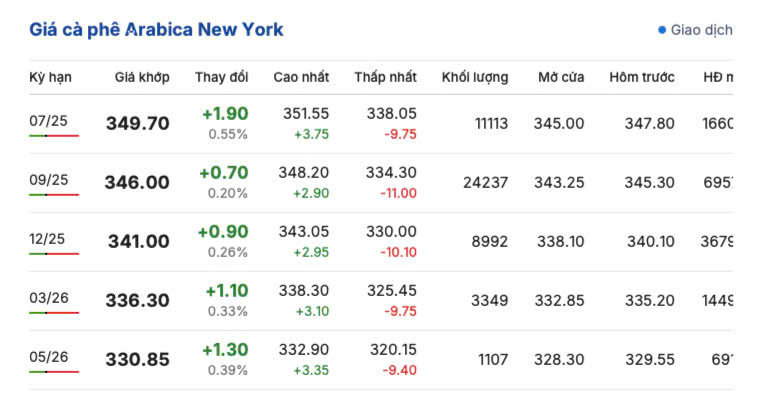Click the Cao nhất column header
Screen dimensions: 760x394
[x=301, y=77]
